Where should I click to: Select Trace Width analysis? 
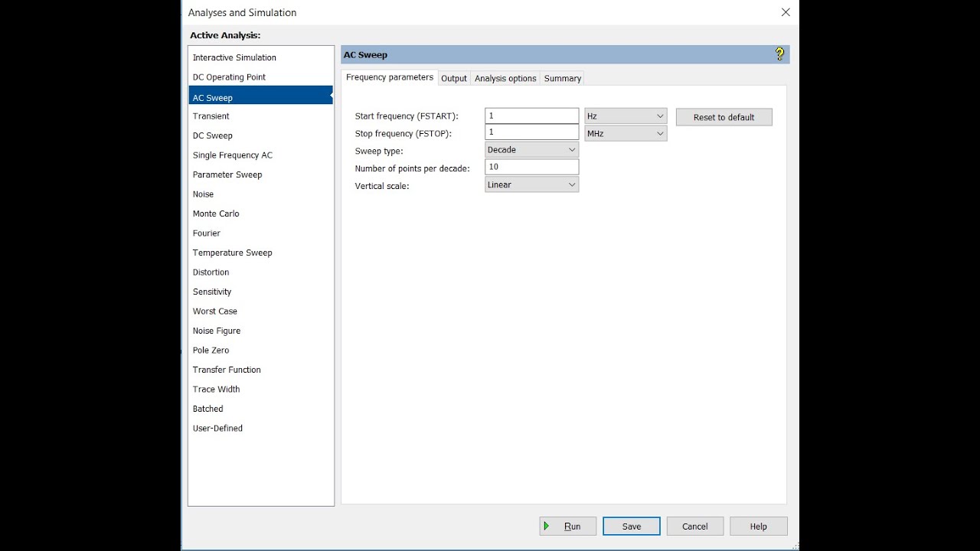tap(261, 390)
